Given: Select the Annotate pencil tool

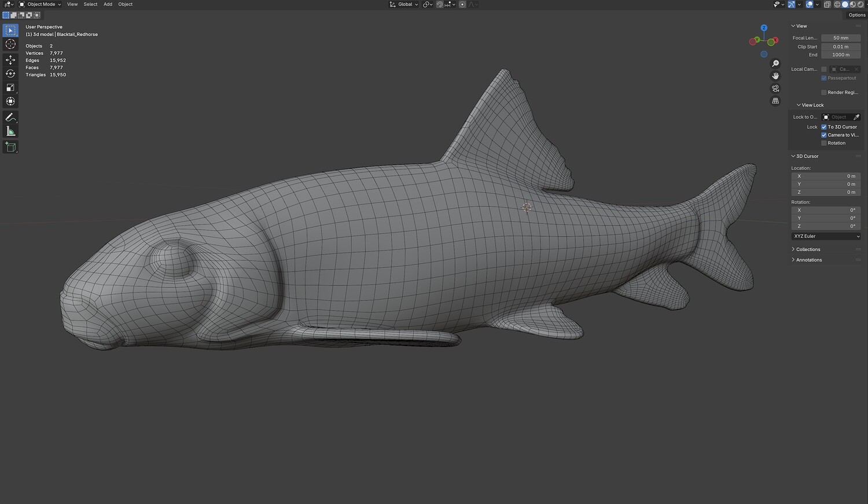Looking at the screenshot, I should click(10, 117).
